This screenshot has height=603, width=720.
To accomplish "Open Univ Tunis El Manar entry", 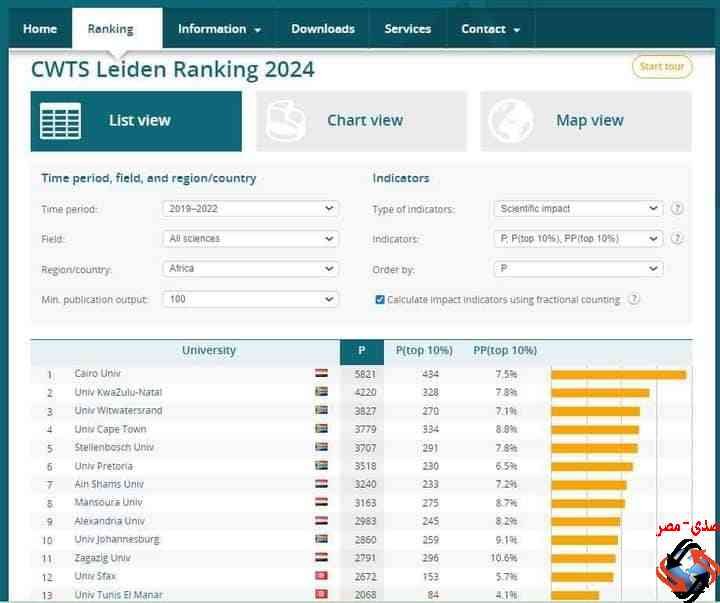I will click(118, 595).
